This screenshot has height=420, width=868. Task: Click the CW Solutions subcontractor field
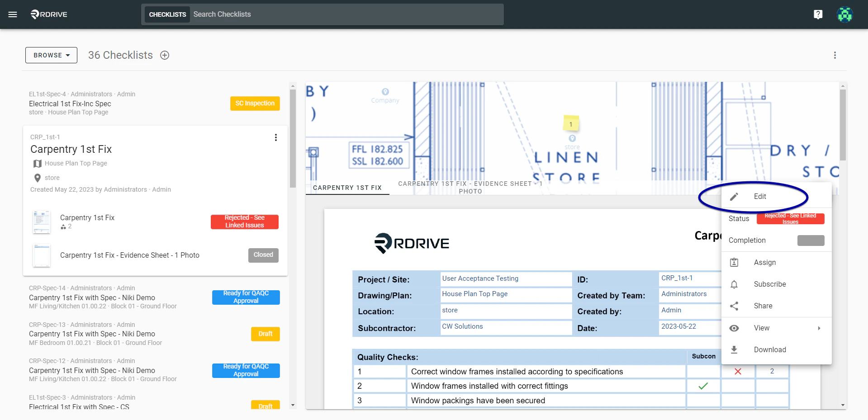coord(506,327)
